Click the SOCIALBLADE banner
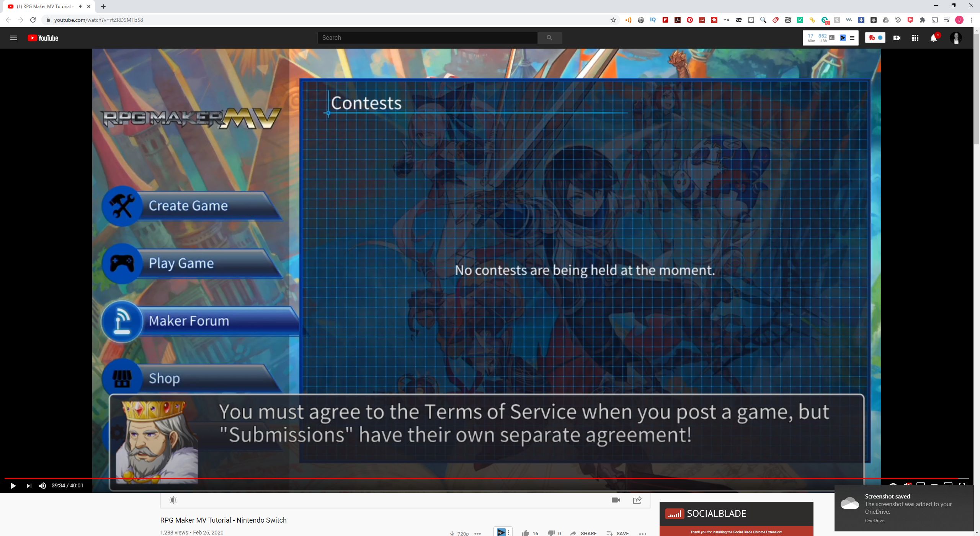 736,513
